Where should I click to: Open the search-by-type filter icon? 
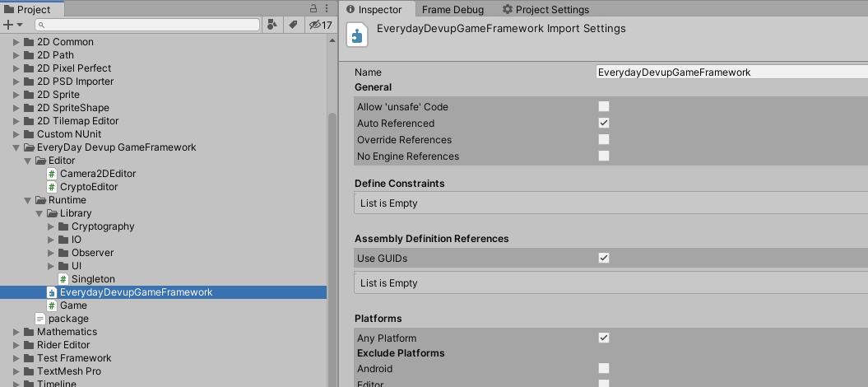tap(272, 25)
